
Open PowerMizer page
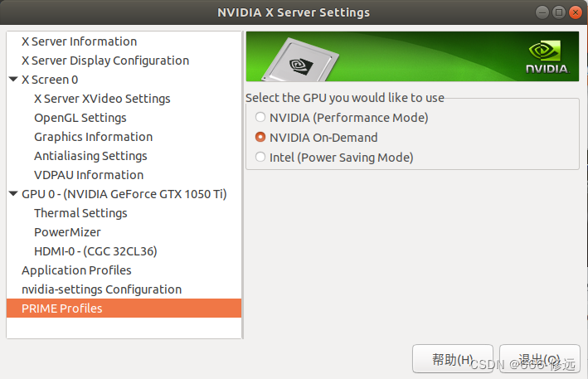[x=124, y=232]
